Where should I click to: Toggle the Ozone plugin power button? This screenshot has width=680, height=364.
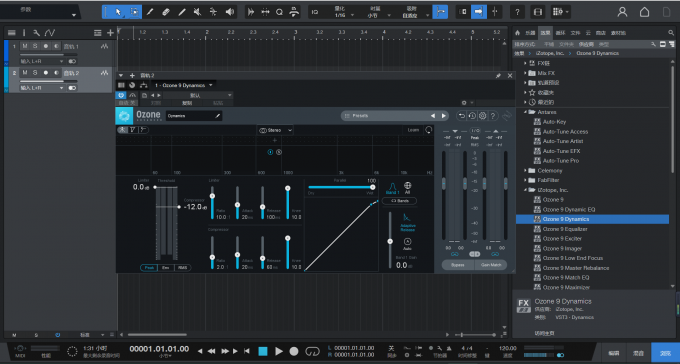click(x=121, y=95)
